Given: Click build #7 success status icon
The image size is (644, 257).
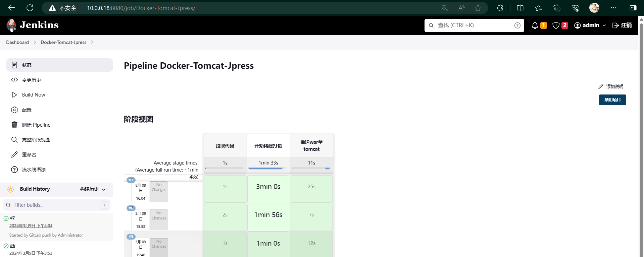Looking at the screenshot, I should click(x=6, y=218).
